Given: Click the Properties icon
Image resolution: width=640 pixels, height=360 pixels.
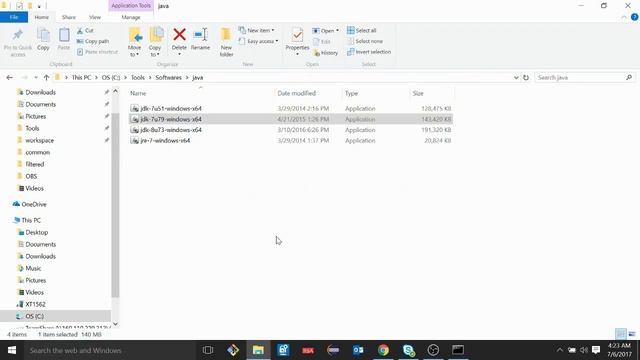Looking at the screenshot, I should click(x=297, y=35).
